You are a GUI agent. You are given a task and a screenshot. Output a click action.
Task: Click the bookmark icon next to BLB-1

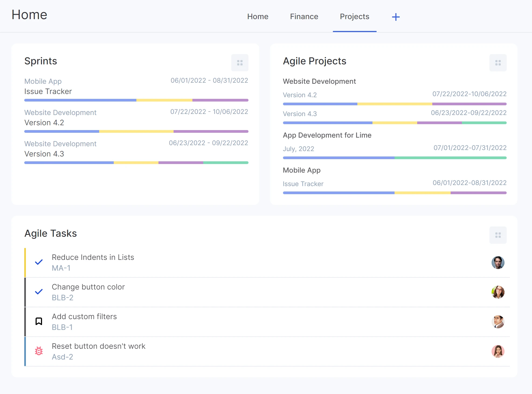(x=39, y=321)
